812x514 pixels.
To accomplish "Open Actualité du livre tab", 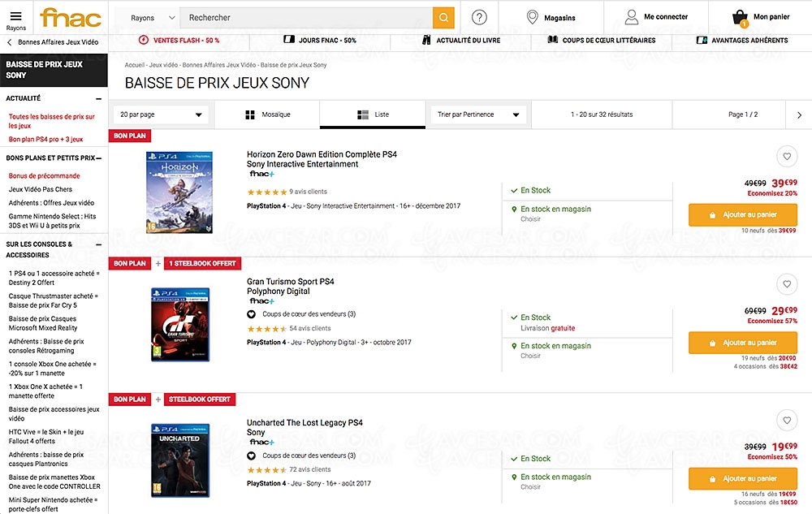I will pos(461,40).
